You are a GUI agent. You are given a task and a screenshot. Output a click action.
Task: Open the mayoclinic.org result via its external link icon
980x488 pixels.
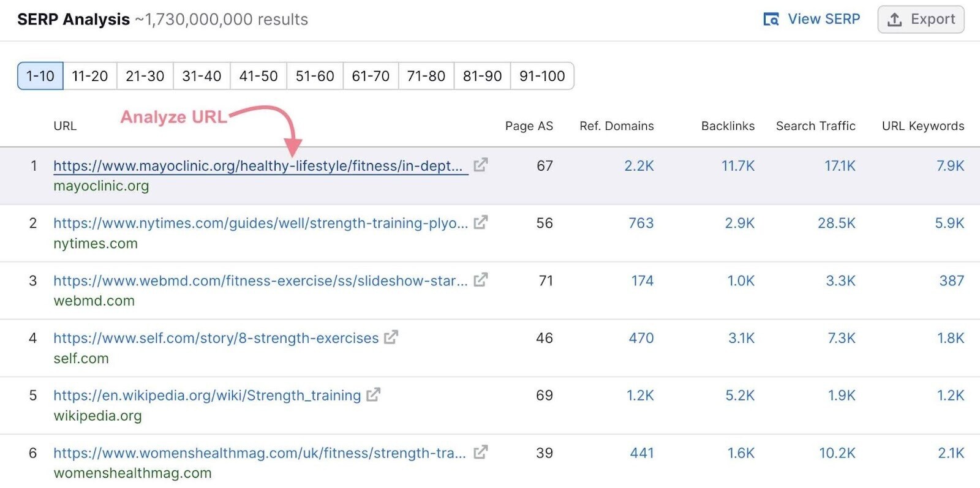tap(482, 164)
